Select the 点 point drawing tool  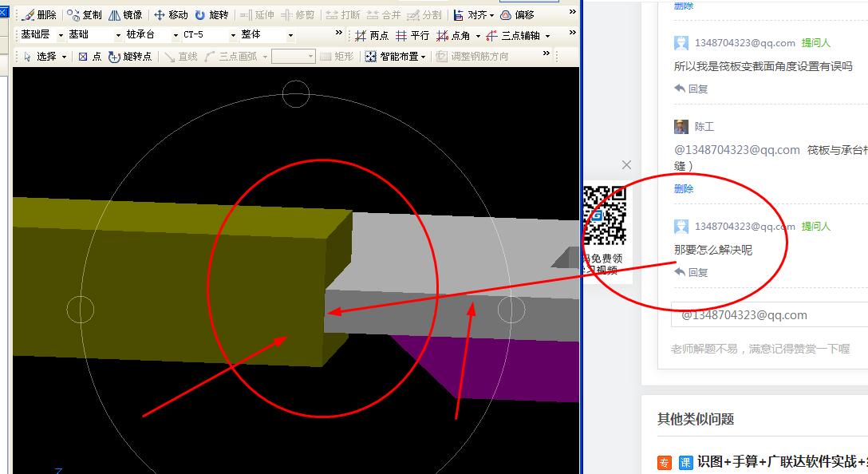90,57
